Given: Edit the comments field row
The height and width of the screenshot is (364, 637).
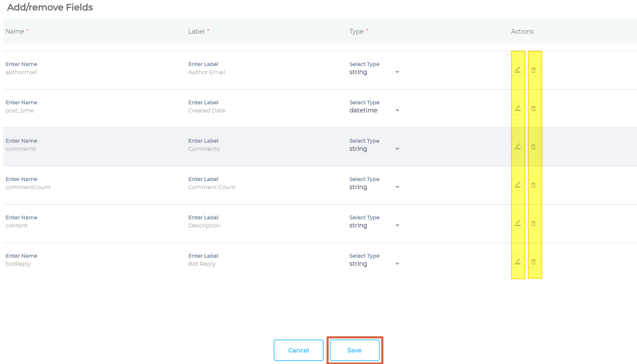Looking at the screenshot, I should point(518,147).
